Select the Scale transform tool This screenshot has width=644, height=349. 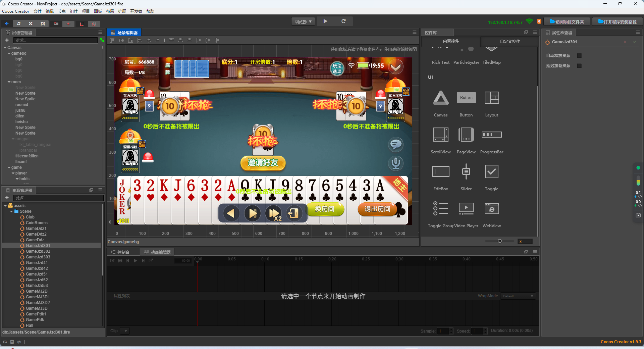[x=31, y=24]
